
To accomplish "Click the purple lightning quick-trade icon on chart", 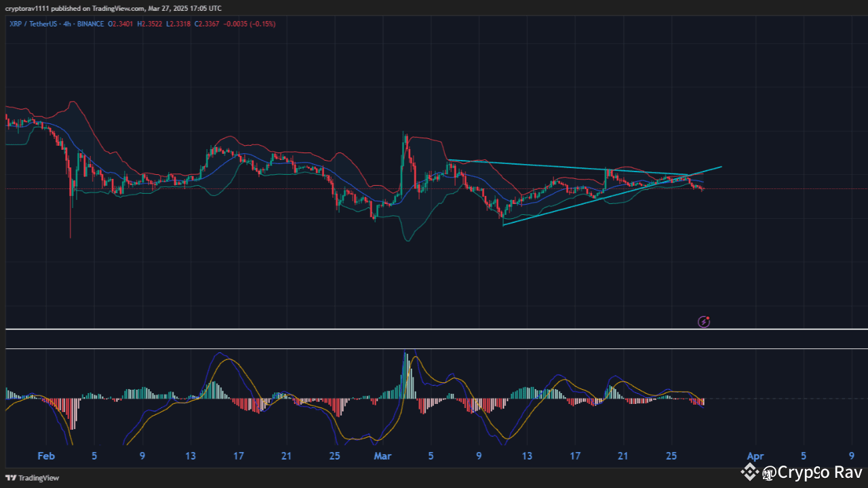I will pyautogui.click(x=703, y=322).
